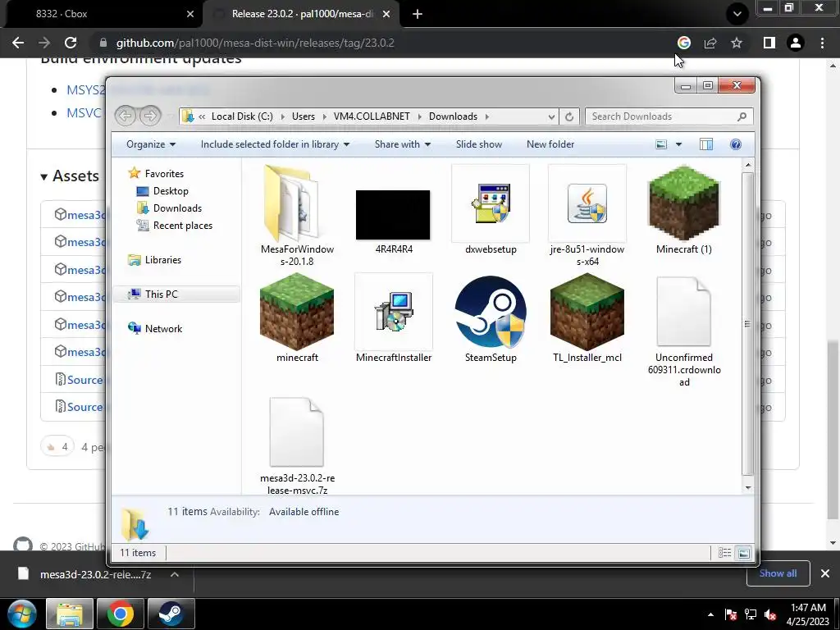This screenshot has width=840, height=630.
Task: Open the mesa3d download item menu arrow
Action: pos(175,574)
